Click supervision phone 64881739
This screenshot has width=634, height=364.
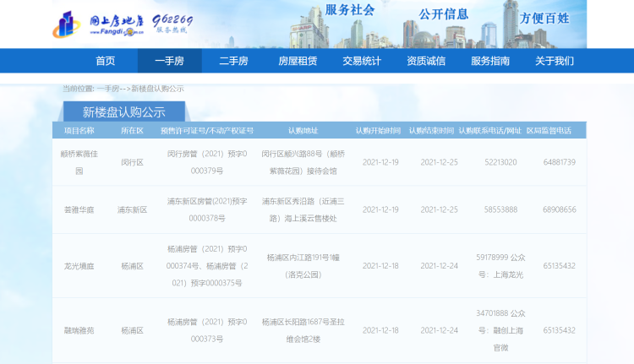[560, 162]
